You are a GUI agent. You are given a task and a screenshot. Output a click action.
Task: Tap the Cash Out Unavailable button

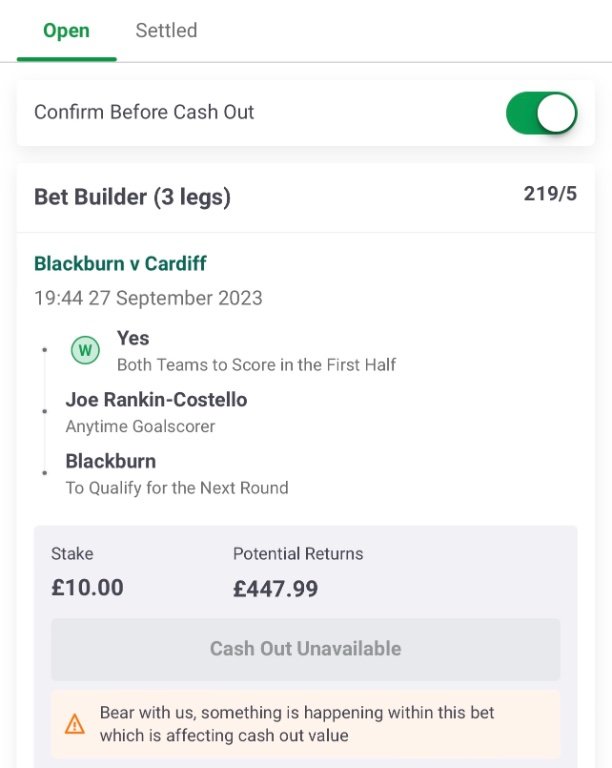(x=306, y=649)
